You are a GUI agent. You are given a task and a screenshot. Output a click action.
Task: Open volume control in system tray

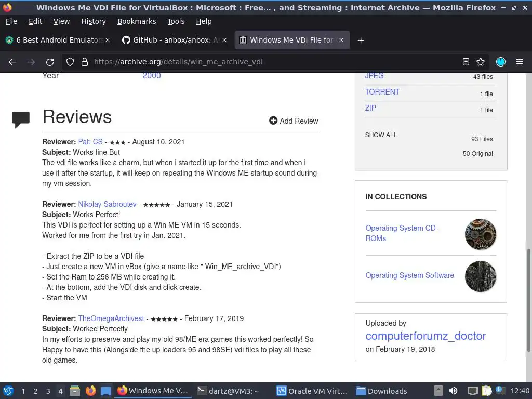(x=453, y=391)
